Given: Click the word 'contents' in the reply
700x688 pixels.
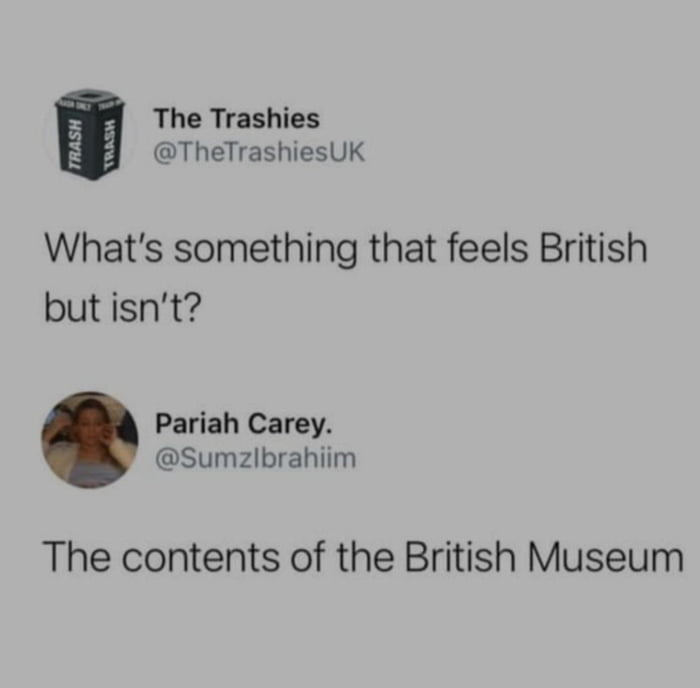Looking at the screenshot, I should click(x=200, y=558).
